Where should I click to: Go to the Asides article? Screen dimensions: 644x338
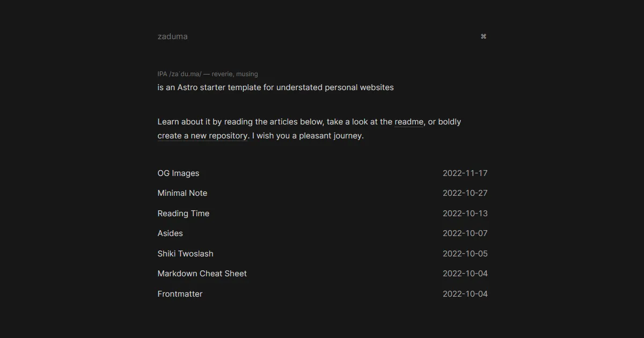(x=170, y=233)
